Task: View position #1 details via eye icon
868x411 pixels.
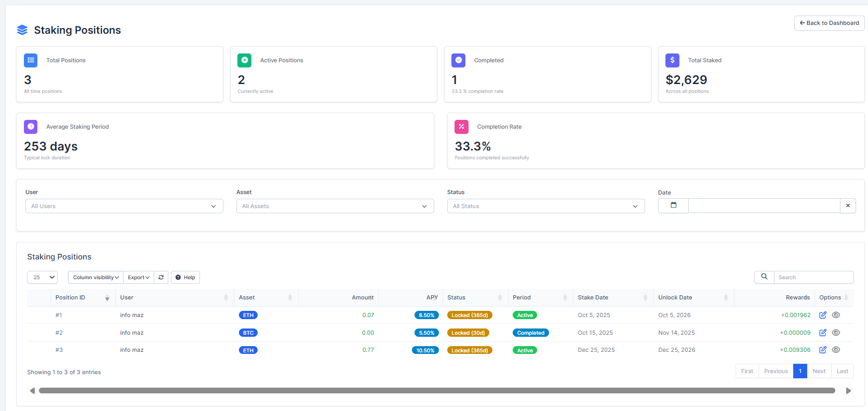Action: tap(836, 315)
